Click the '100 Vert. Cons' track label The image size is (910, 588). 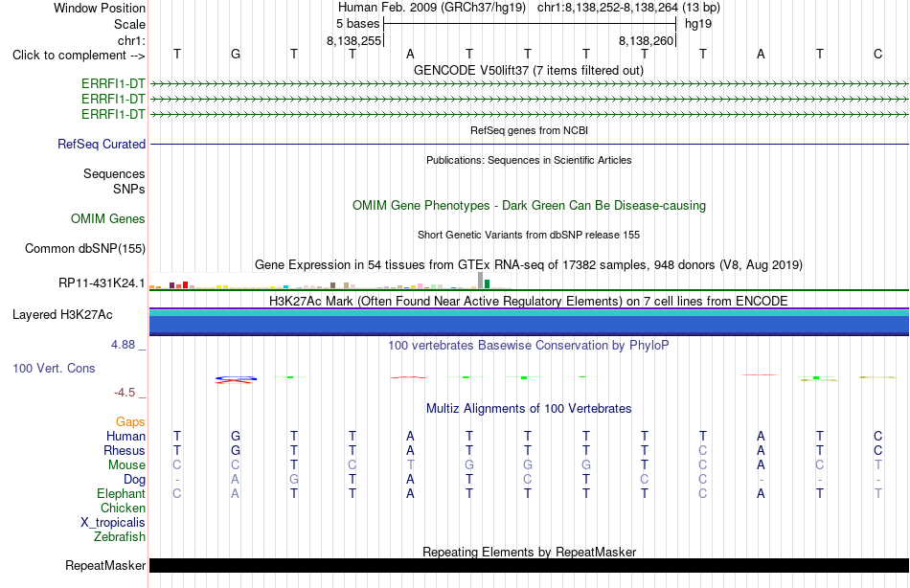pos(54,368)
